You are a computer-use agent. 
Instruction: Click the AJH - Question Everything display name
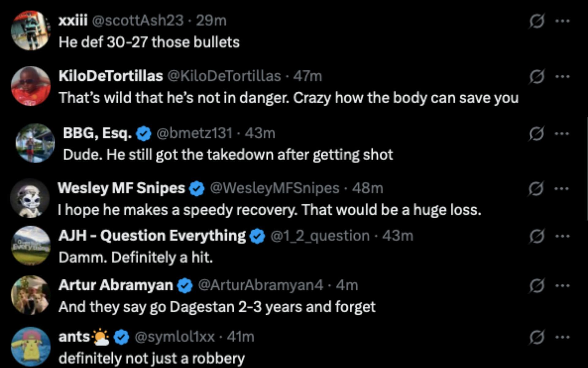tap(152, 236)
